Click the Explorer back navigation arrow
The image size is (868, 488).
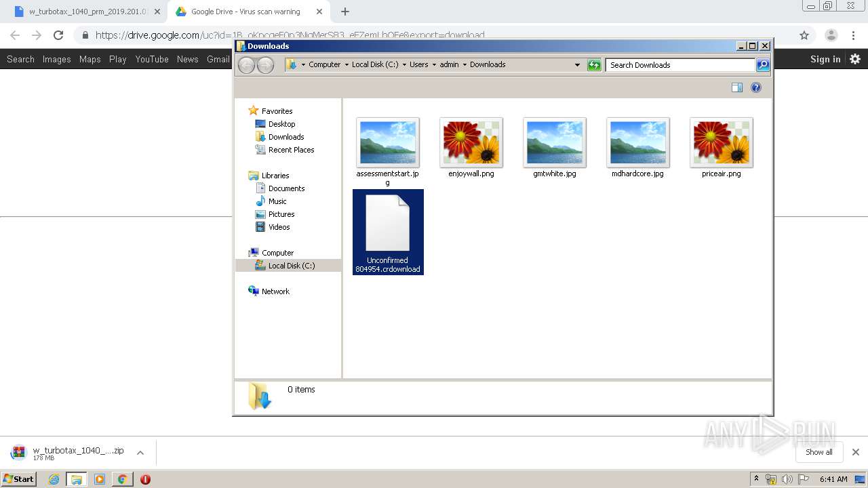tap(246, 65)
